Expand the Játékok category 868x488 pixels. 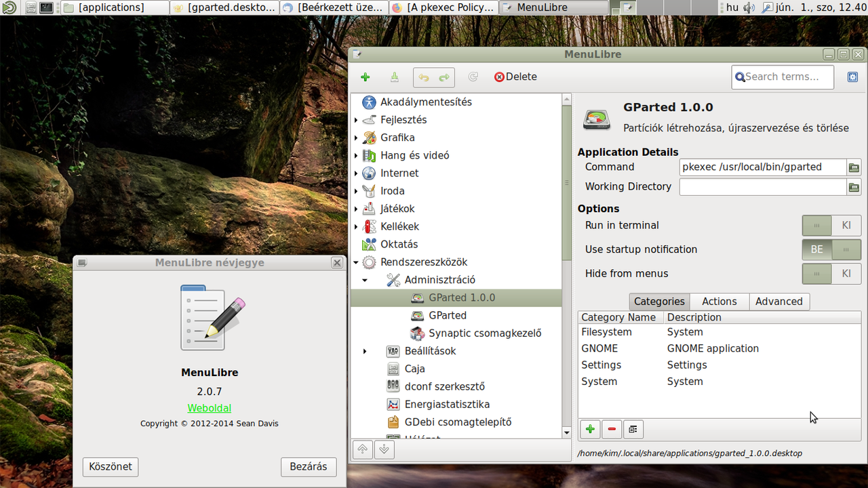356,209
